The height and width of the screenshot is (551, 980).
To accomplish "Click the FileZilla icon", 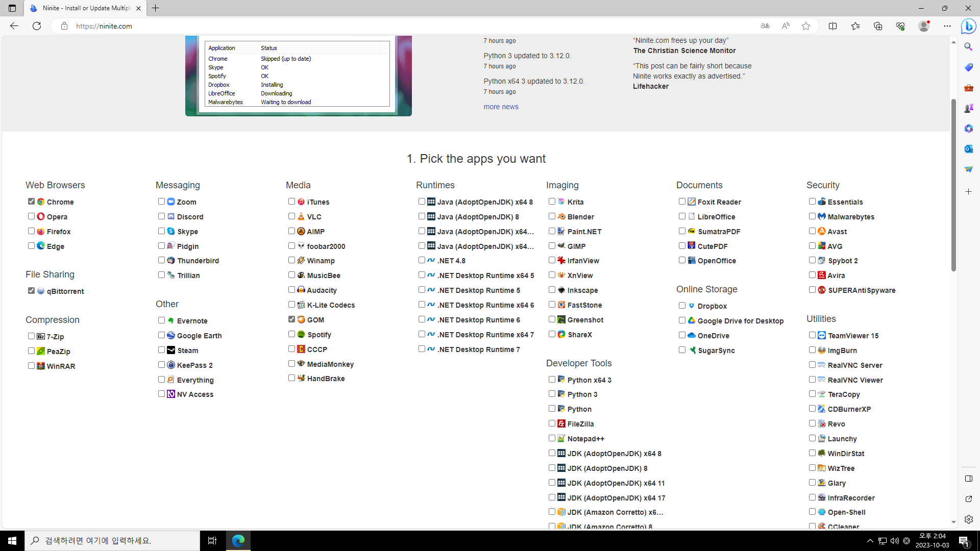I will click(x=561, y=424).
